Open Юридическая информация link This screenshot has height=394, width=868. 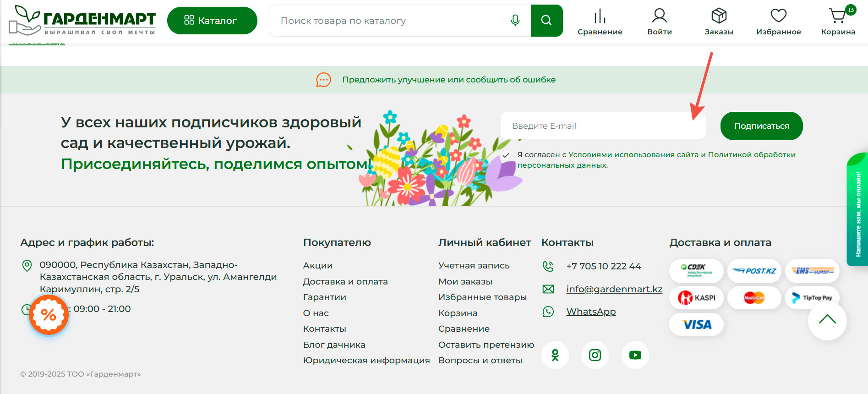tap(366, 361)
